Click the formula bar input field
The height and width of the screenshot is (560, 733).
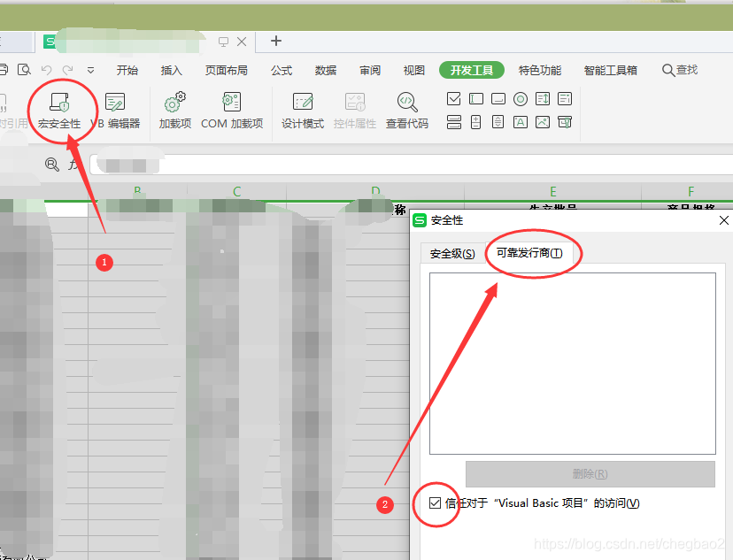412,165
